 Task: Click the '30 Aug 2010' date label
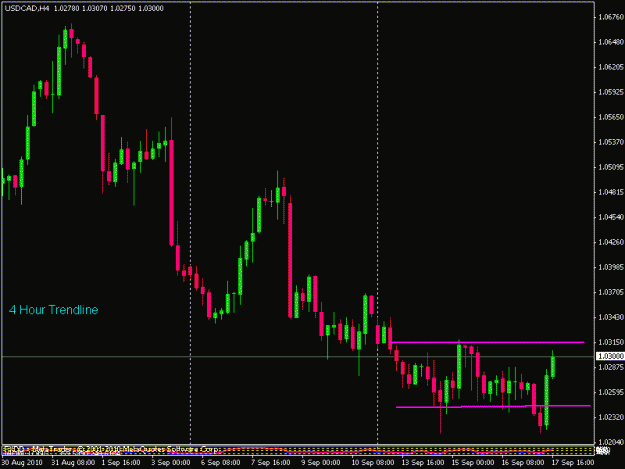click(x=22, y=463)
